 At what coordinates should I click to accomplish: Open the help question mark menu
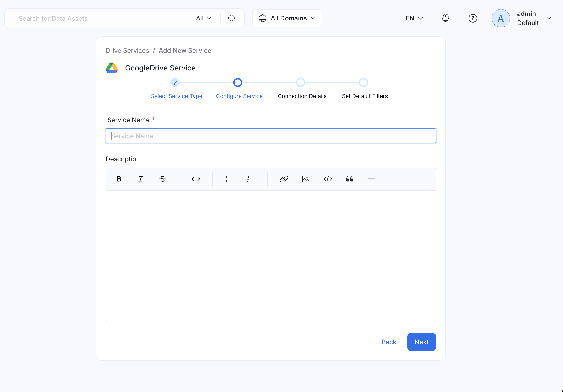[x=472, y=18]
